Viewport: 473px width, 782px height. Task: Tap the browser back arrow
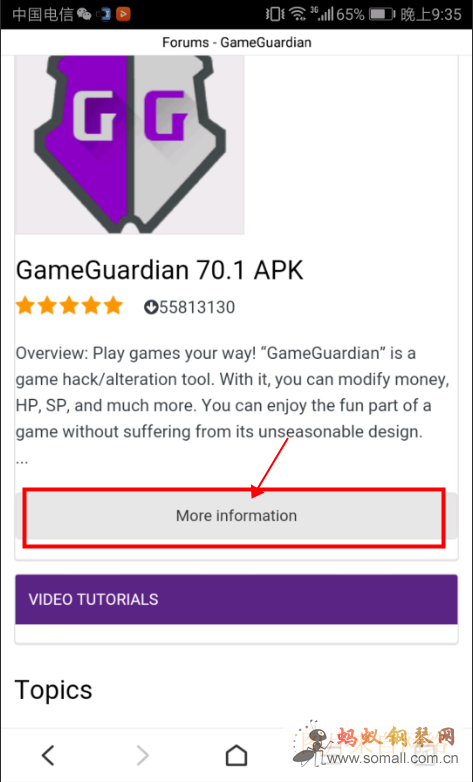click(48, 755)
